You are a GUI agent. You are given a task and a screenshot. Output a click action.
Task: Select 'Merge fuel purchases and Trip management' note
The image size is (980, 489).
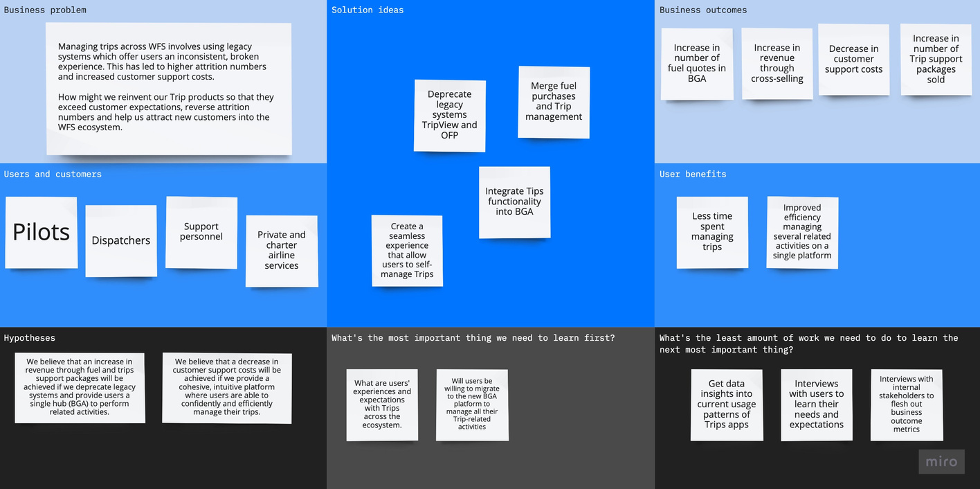[554, 103]
